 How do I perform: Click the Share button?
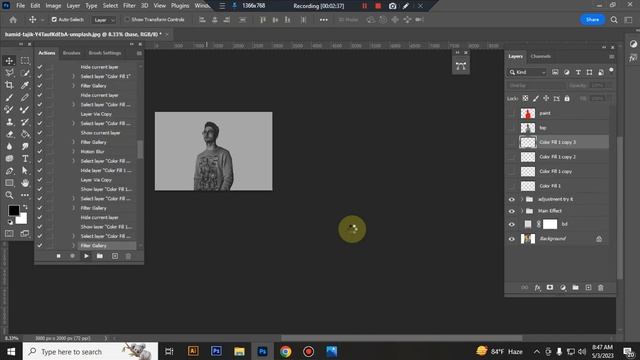coord(592,20)
